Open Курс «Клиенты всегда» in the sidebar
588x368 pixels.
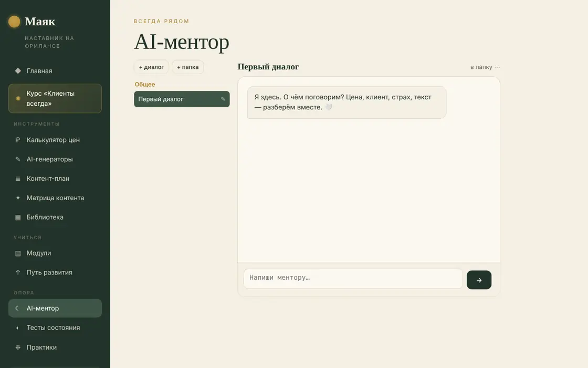click(x=55, y=98)
